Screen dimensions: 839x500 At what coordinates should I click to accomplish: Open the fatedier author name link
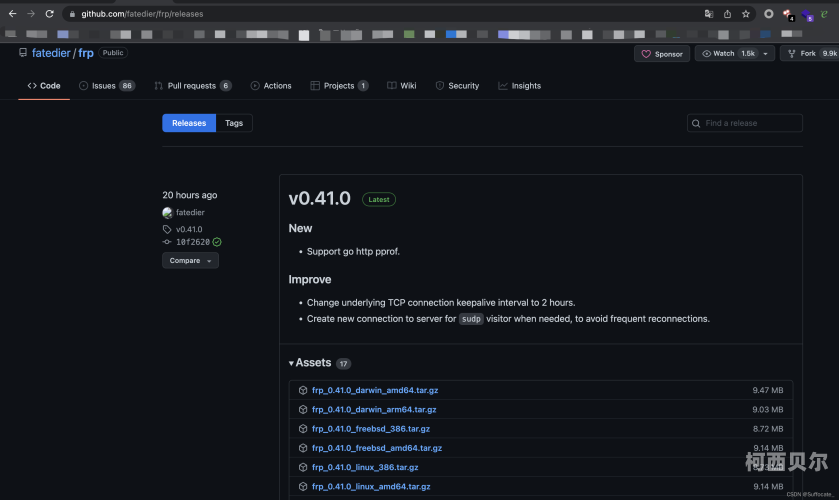pos(190,213)
